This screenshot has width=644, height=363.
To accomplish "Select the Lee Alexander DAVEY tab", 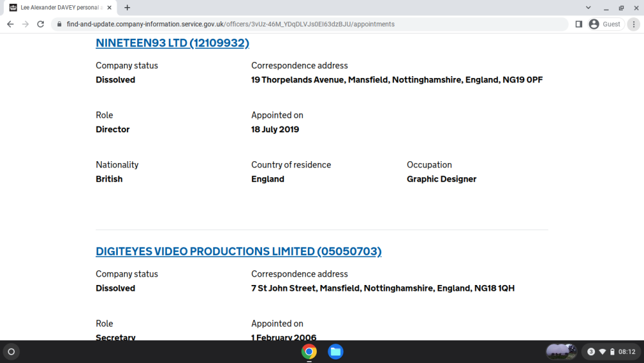I will [61, 7].
